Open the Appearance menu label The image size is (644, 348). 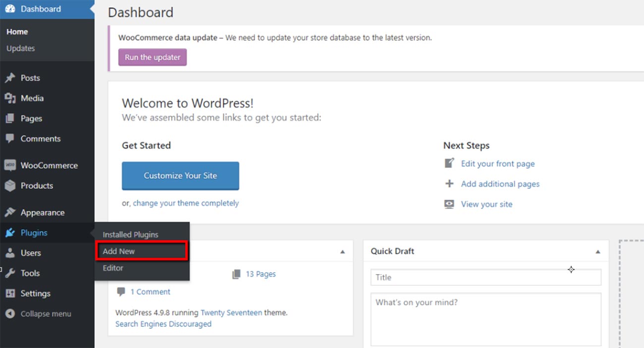click(x=43, y=212)
